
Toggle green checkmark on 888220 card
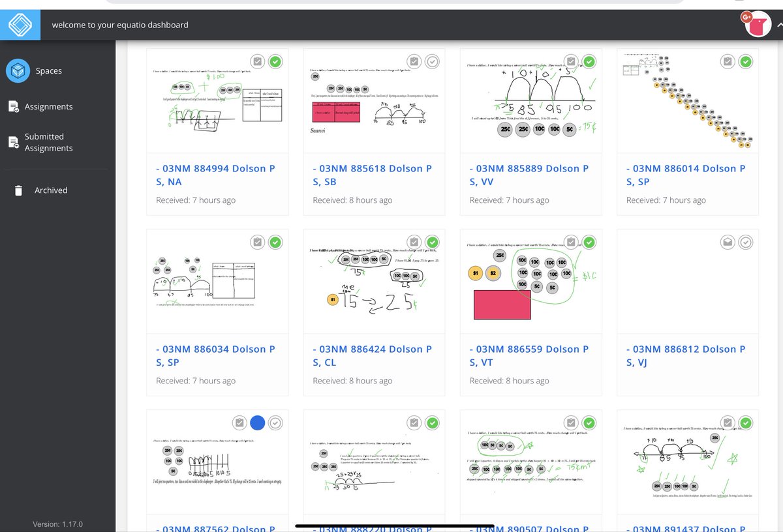[x=433, y=423]
